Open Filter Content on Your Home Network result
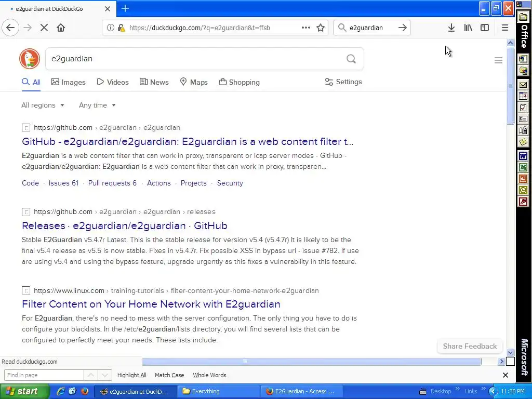Image resolution: width=532 pixels, height=399 pixels. (151, 304)
